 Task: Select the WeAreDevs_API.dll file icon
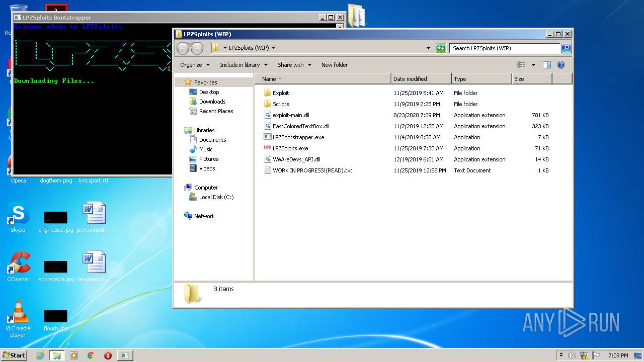(x=267, y=159)
